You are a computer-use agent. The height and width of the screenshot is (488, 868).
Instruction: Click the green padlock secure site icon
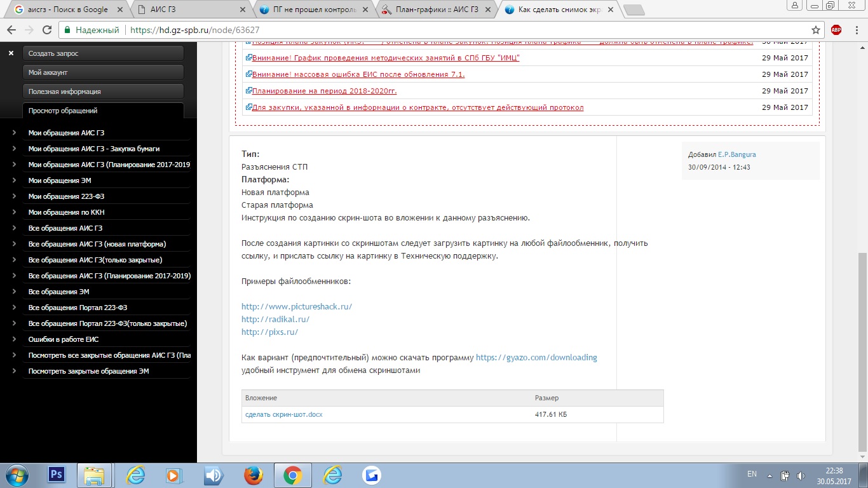(x=68, y=30)
